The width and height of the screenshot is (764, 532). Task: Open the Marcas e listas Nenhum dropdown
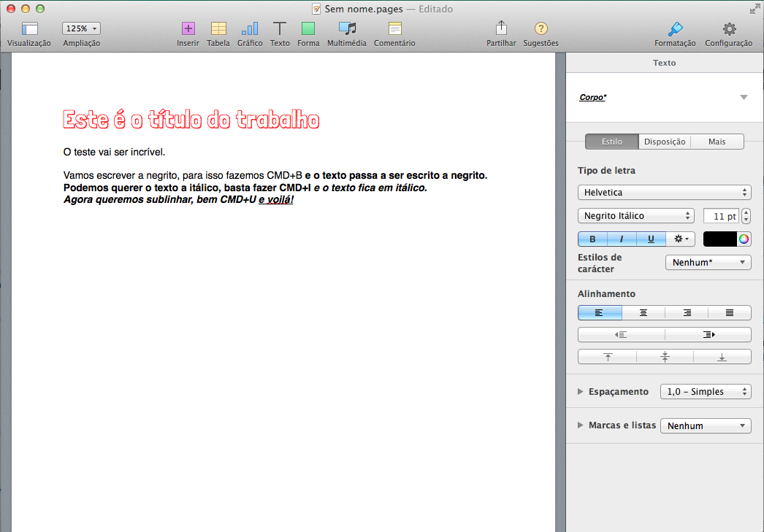pos(706,425)
